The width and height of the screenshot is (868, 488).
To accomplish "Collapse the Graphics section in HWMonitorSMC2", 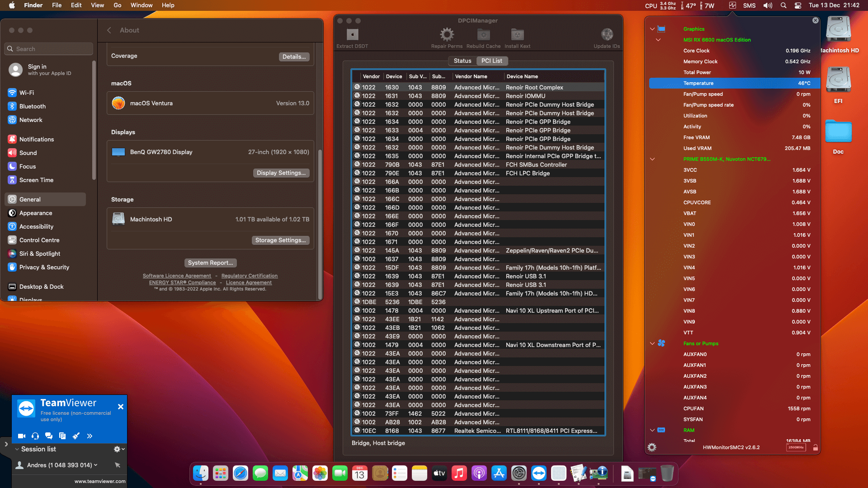I will [652, 28].
